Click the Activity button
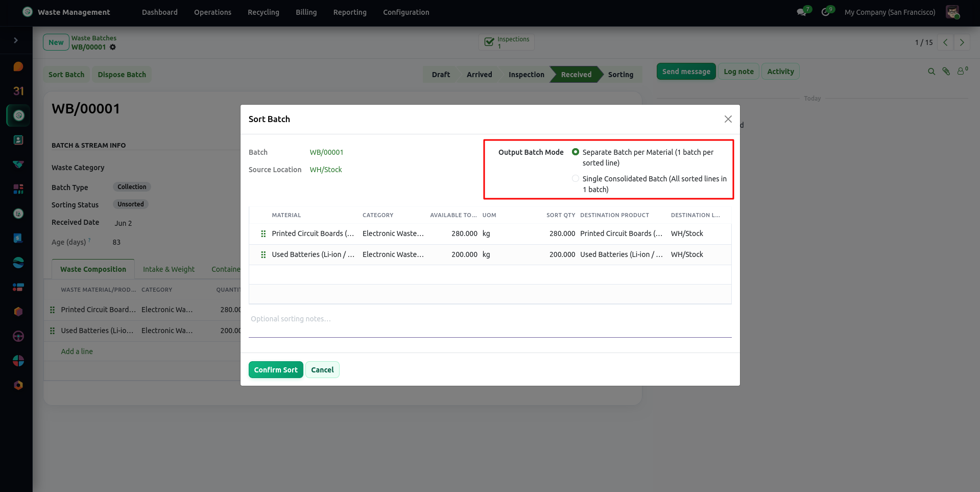 pyautogui.click(x=780, y=72)
